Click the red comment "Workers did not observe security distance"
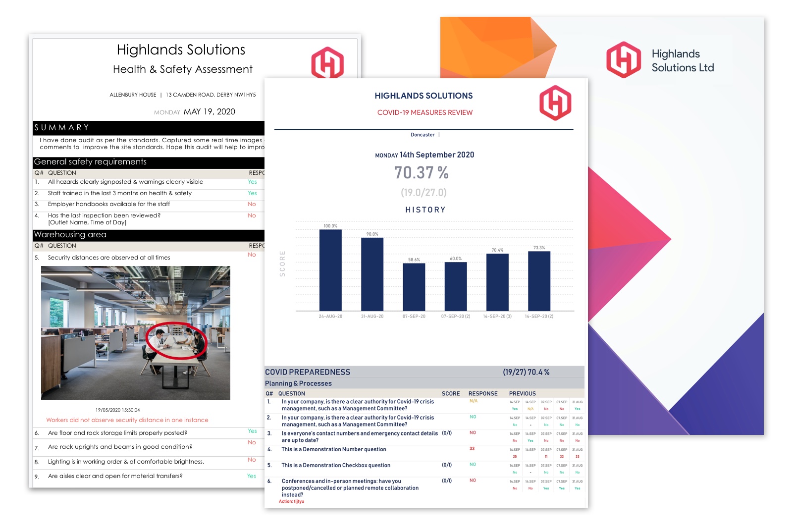The image size is (793, 532). pos(127,420)
